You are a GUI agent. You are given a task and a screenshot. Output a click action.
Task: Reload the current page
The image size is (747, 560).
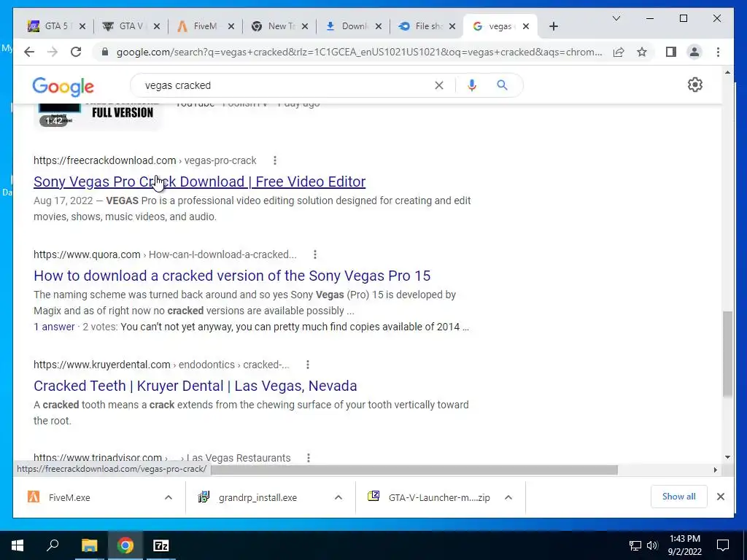pos(76,52)
